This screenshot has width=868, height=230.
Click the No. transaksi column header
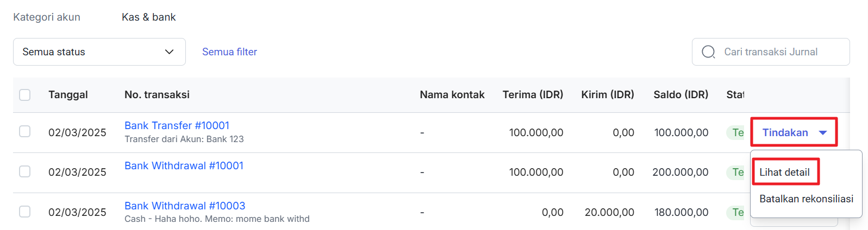157,95
